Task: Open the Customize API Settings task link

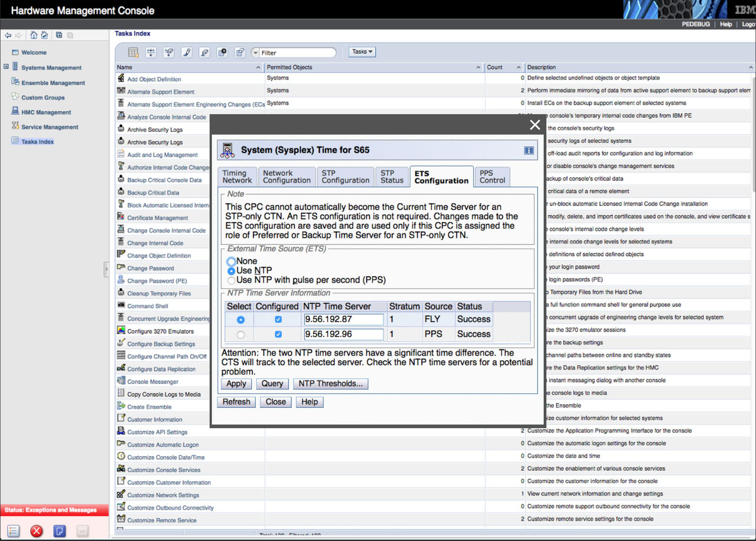Action: (x=157, y=432)
